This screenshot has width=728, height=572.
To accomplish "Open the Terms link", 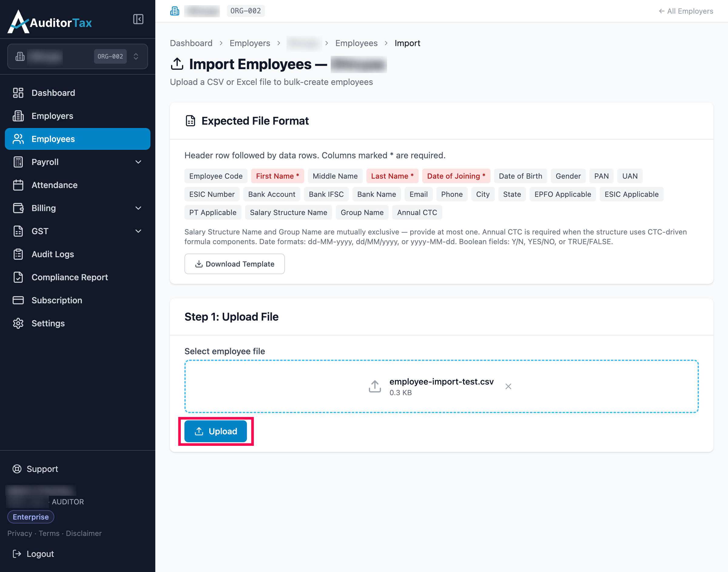I will click(x=49, y=533).
